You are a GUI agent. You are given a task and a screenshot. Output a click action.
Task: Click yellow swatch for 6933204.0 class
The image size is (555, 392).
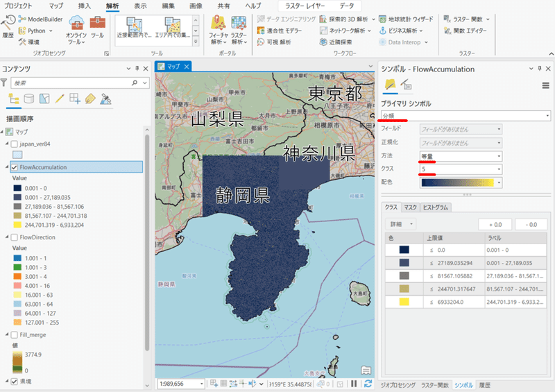(404, 302)
